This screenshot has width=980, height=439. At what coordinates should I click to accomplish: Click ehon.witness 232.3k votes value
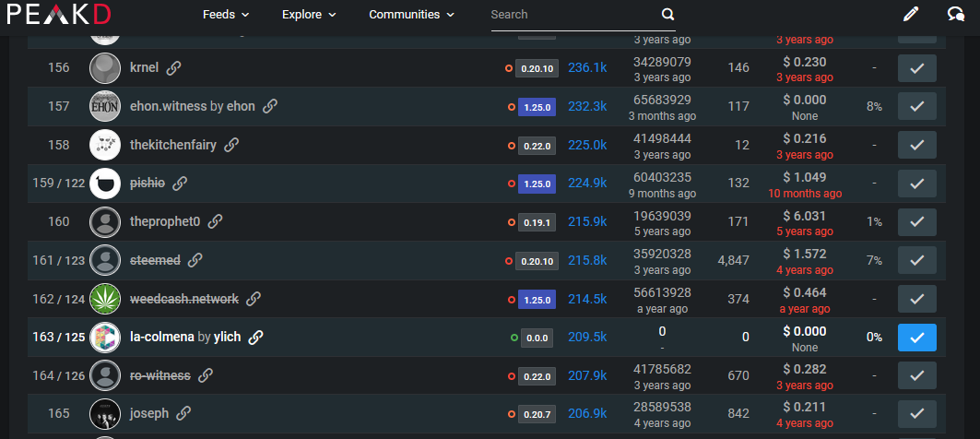pyautogui.click(x=587, y=106)
